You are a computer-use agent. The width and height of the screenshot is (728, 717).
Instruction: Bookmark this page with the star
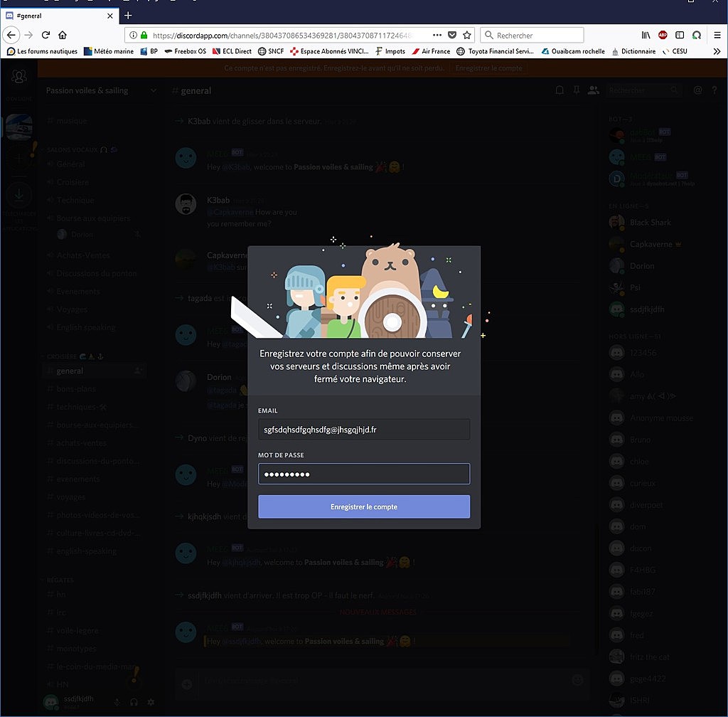pos(467,36)
